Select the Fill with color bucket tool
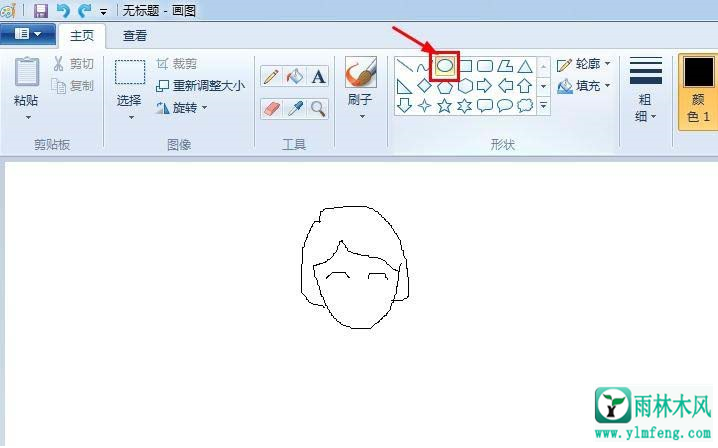Image resolution: width=718 pixels, height=448 pixels. (294, 76)
